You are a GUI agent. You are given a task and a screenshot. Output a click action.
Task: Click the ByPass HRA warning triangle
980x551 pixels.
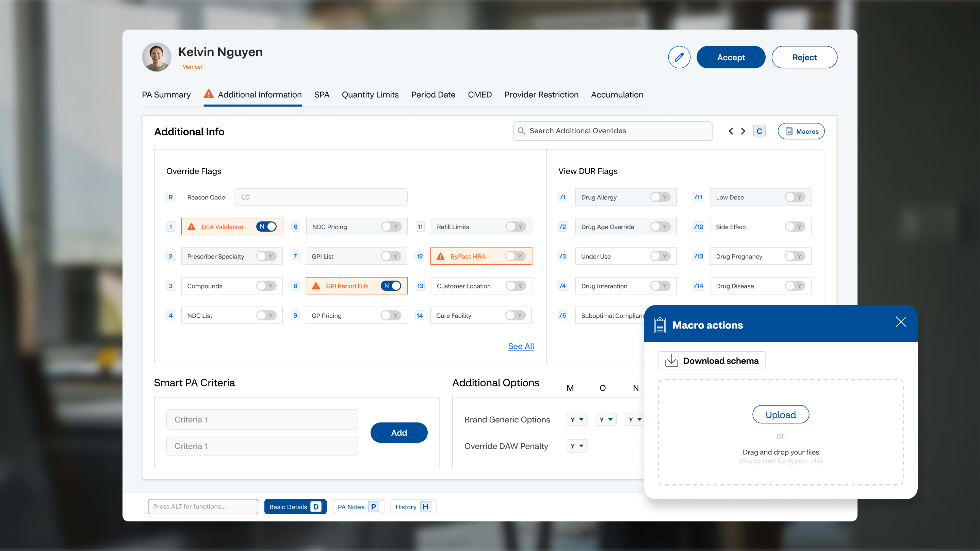441,256
